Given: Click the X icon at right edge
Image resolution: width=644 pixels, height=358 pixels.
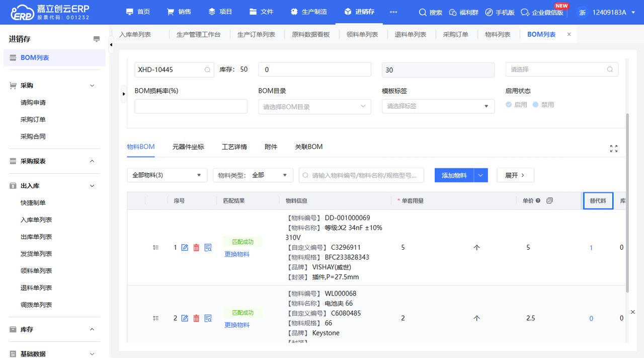Looking at the screenshot, I should [633, 312].
